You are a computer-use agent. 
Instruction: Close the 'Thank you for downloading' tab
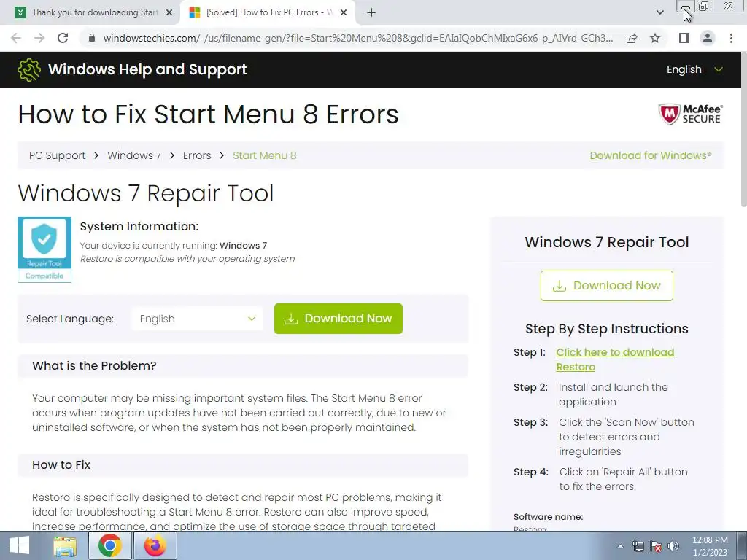tap(169, 12)
